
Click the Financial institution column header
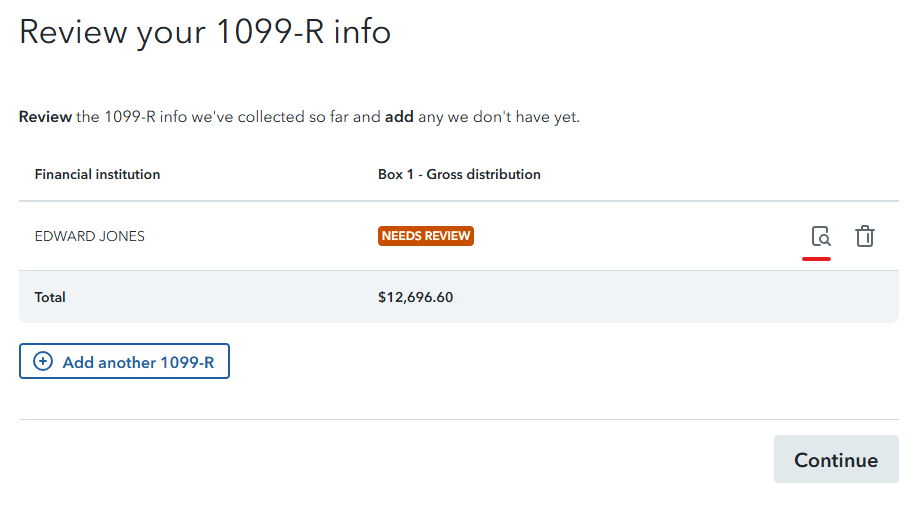(x=97, y=174)
